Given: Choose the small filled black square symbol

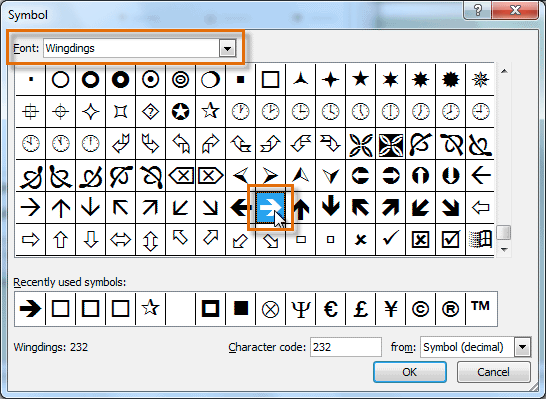Looking at the screenshot, I should (240, 80).
